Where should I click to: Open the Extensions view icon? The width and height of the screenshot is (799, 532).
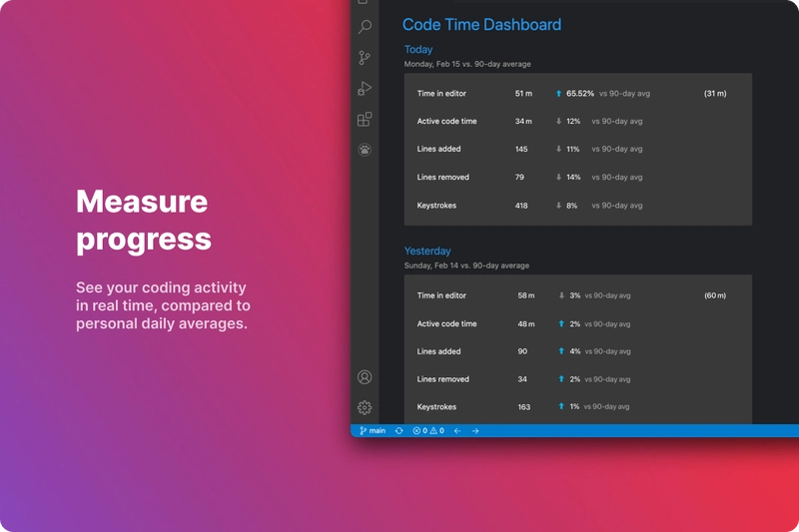pos(365,119)
